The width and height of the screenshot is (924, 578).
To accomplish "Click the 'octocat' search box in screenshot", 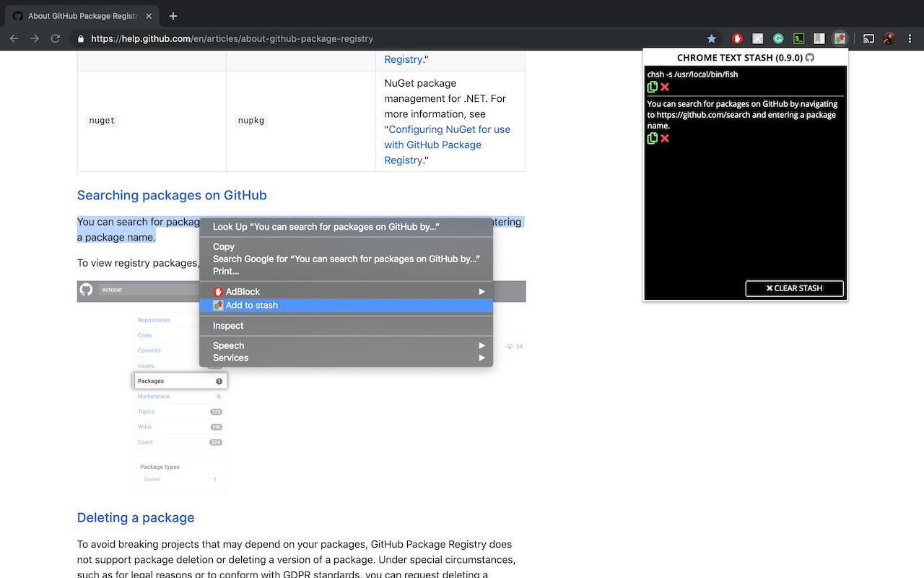I will (148, 289).
